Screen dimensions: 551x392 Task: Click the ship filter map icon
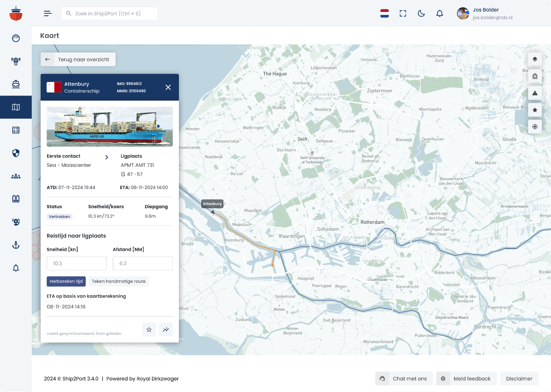(x=535, y=76)
